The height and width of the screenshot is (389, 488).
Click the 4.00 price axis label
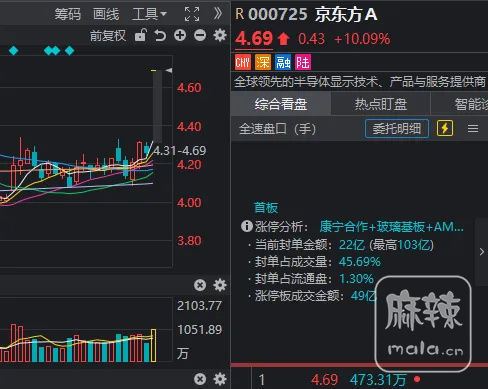(x=189, y=203)
